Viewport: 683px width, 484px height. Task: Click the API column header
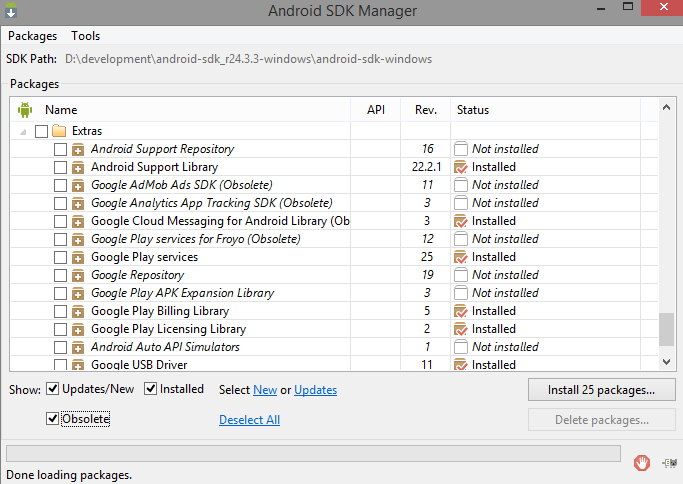click(375, 110)
